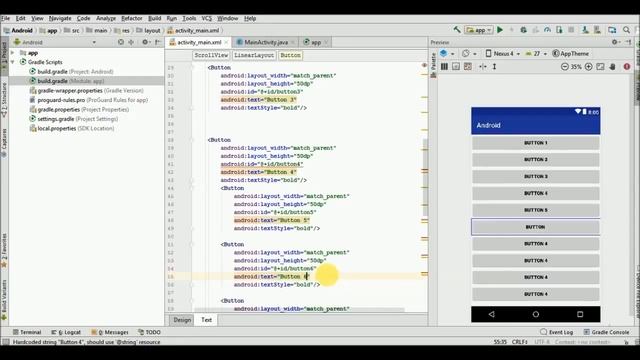Image resolution: width=640 pixels, height=360 pixels.
Task: Open Preview panel gear settings
Action: coord(615,42)
